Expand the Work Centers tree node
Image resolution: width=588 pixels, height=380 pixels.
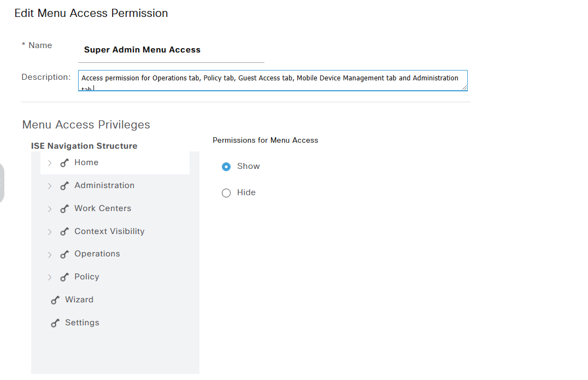(50, 209)
